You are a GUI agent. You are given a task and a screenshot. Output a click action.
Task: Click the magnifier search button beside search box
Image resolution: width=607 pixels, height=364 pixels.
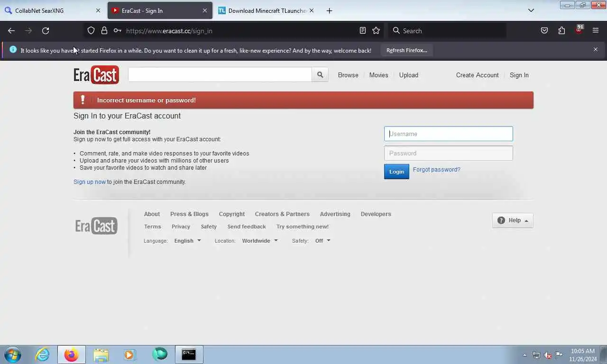[320, 74]
